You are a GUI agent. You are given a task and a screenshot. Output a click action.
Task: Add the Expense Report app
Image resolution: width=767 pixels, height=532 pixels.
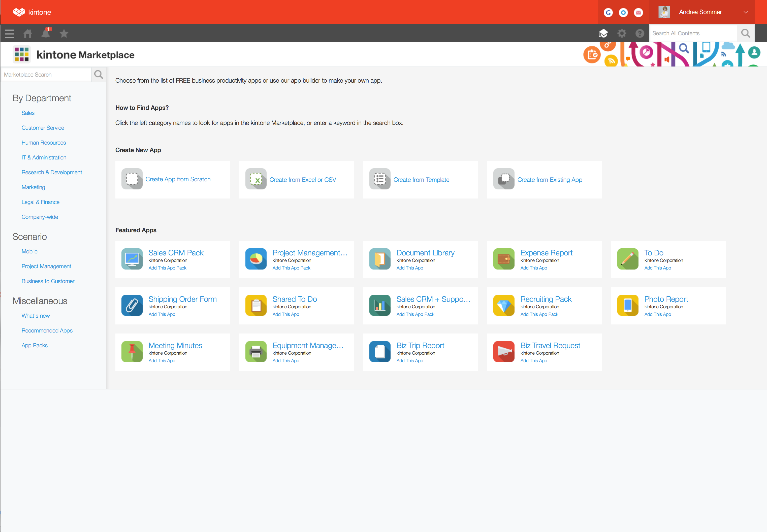tap(534, 268)
